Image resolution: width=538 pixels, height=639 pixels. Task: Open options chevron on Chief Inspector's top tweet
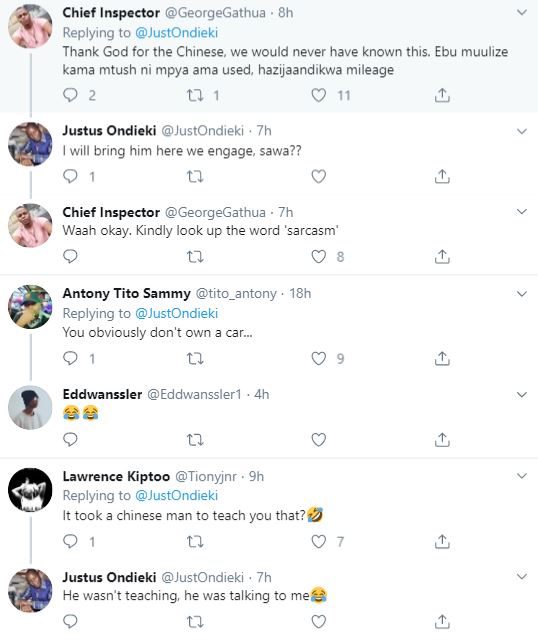[522, 13]
